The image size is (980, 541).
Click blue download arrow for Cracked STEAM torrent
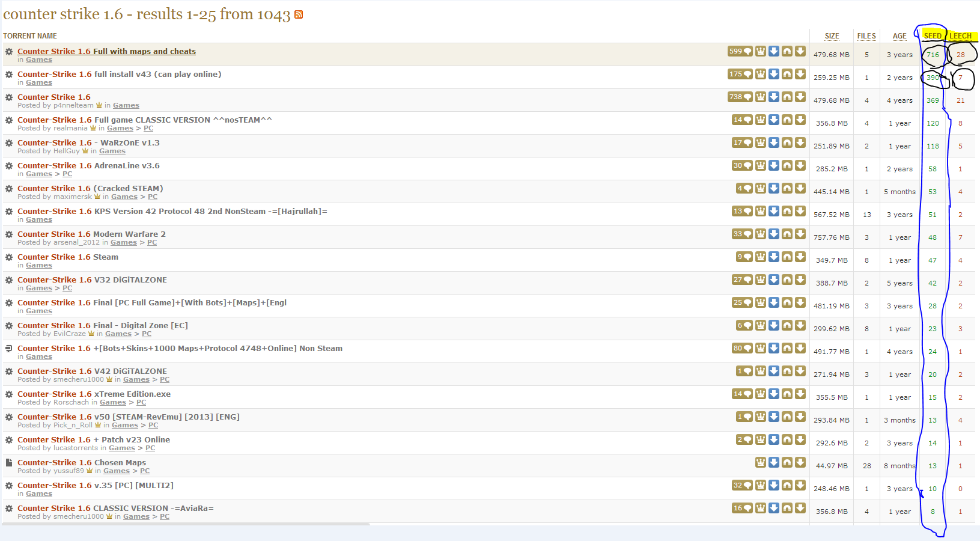pyautogui.click(x=774, y=188)
